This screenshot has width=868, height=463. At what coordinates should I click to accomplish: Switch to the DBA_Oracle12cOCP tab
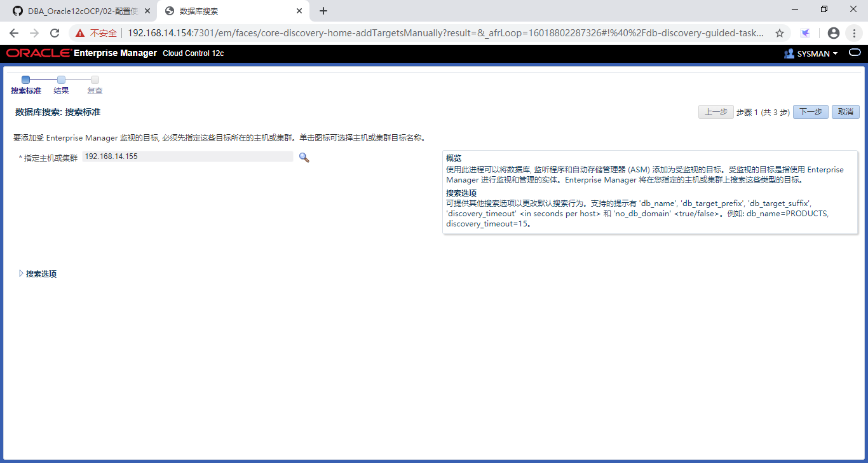tap(80, 11)
